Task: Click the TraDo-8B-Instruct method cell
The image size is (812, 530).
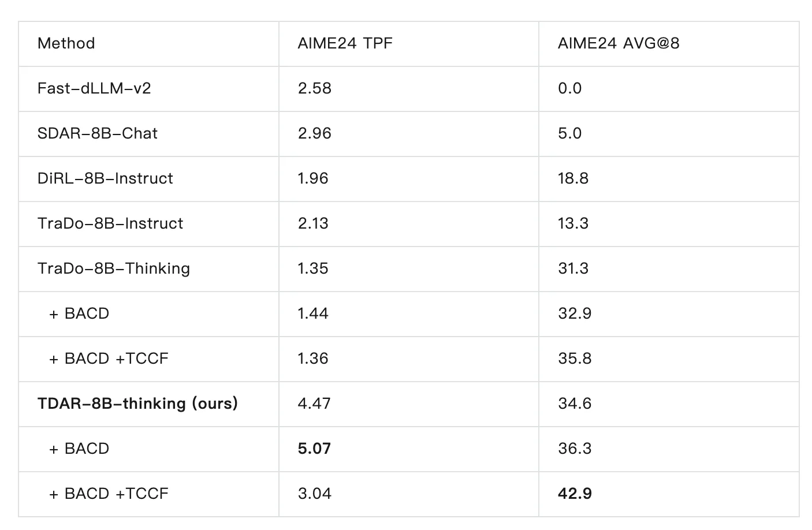Action: 110,223
